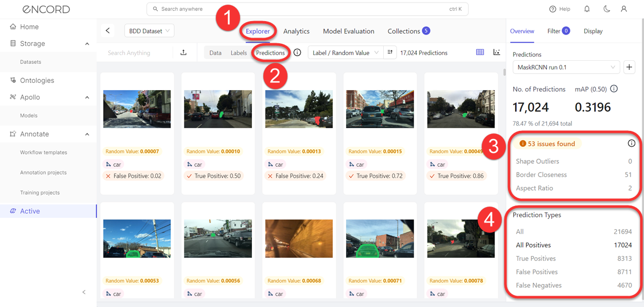
Task: Open the Model Evaluation tab
Action: click(349, 31)
